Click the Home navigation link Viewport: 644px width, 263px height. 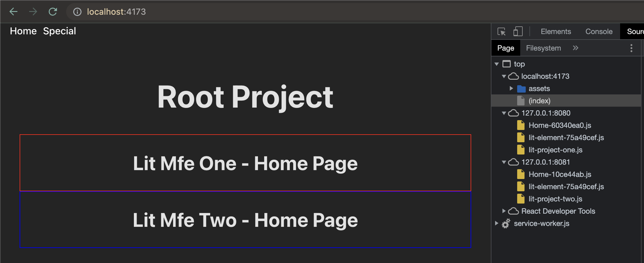click(23, 31)
